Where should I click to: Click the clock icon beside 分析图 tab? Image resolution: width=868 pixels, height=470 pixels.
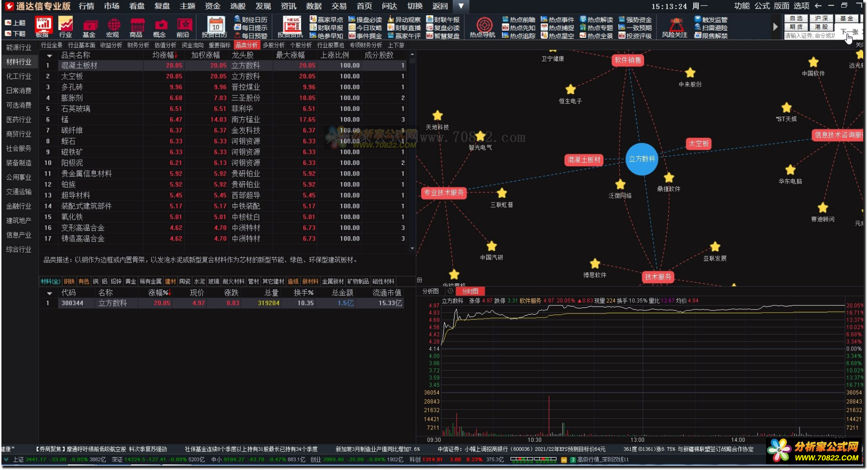[450, 291]
